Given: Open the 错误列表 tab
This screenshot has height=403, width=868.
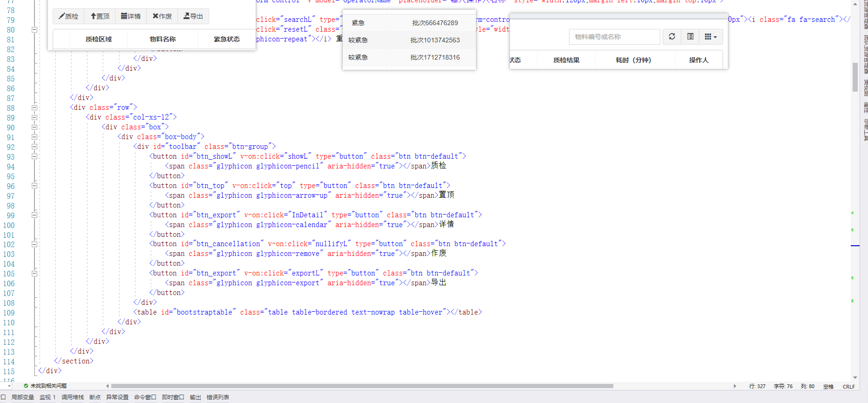Looking at the screenshot, I should (x=218, y=397).
